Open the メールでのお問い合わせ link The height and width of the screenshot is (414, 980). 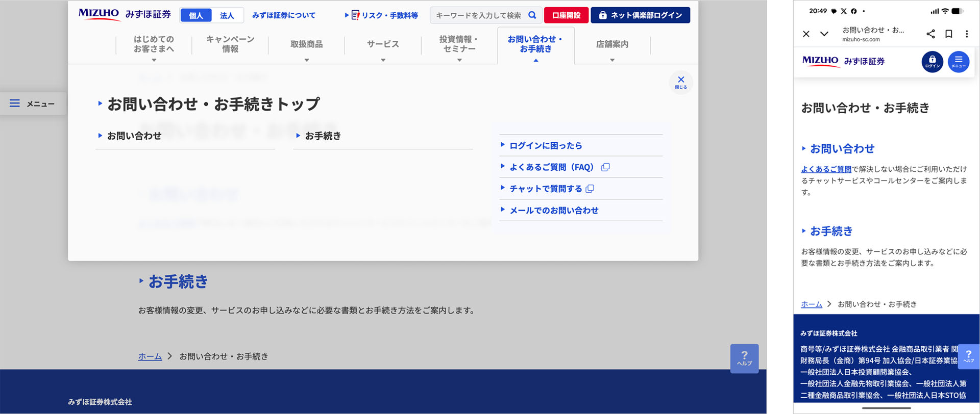(x=554, y=211)
